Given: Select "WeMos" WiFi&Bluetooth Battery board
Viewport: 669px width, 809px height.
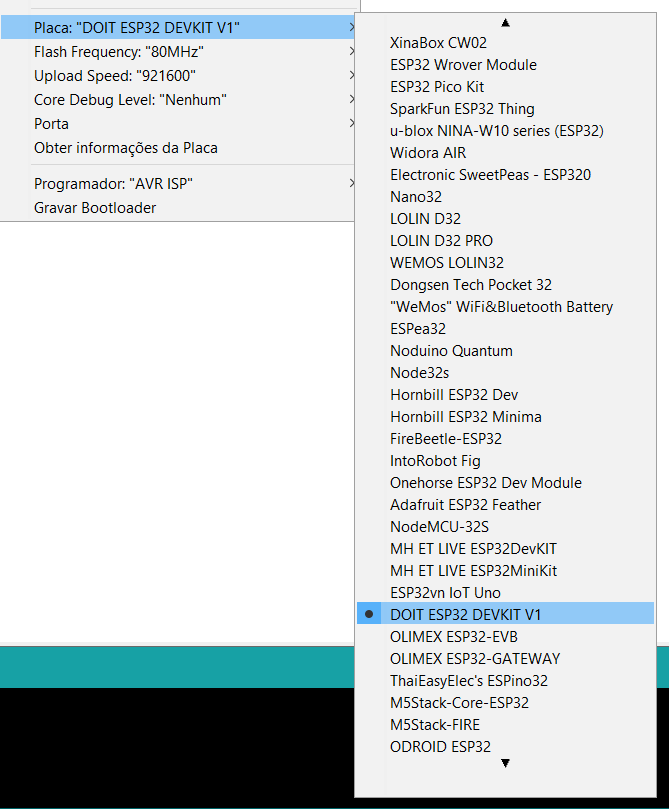Looking at the screenshot, I should tap(505, 307).
